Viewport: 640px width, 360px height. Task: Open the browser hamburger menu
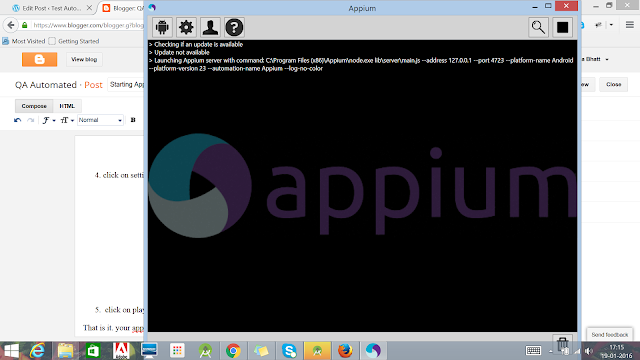(630, 25)
